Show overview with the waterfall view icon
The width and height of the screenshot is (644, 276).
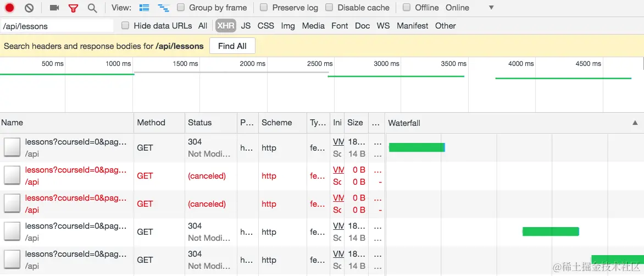click(x=163, y=8)
